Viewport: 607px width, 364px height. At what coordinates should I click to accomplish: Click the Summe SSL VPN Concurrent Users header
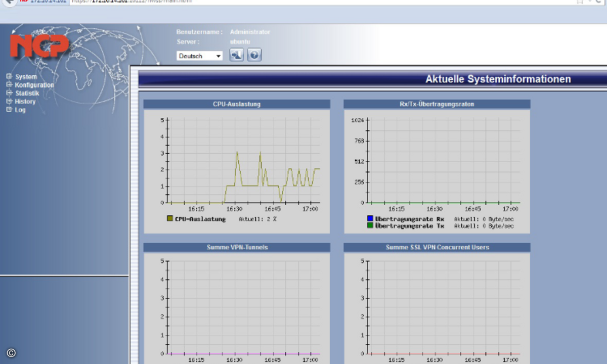coord(437,247)
